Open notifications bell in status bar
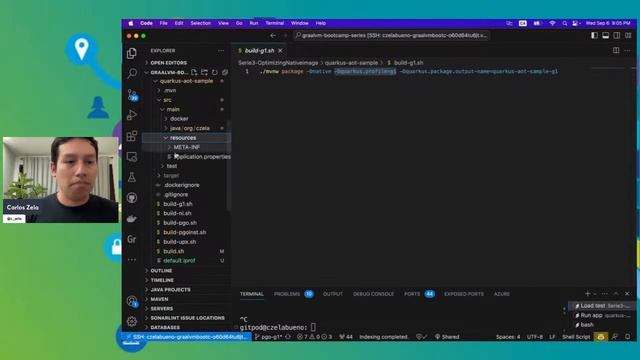This screenshot has width=640, height=360. tap(627, 337)
